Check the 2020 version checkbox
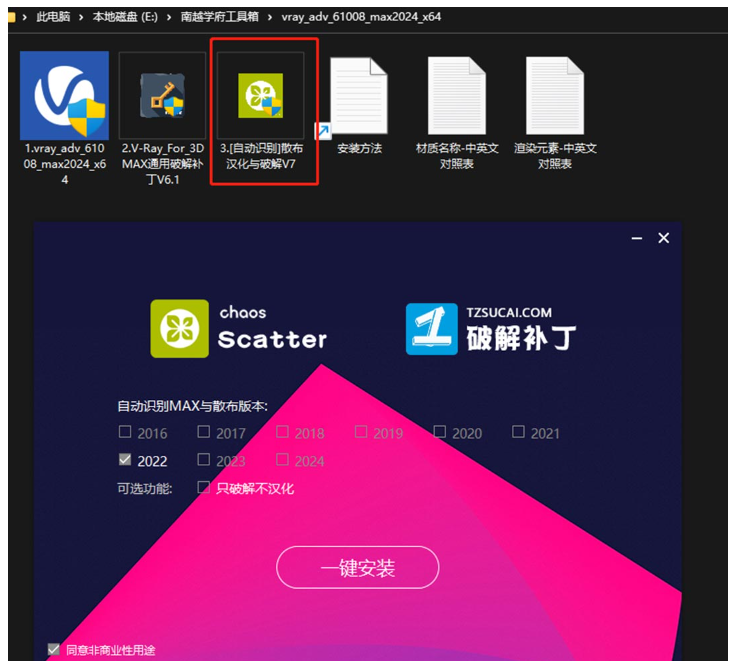This screenshot has width=730, height=661. pos(440,432)
